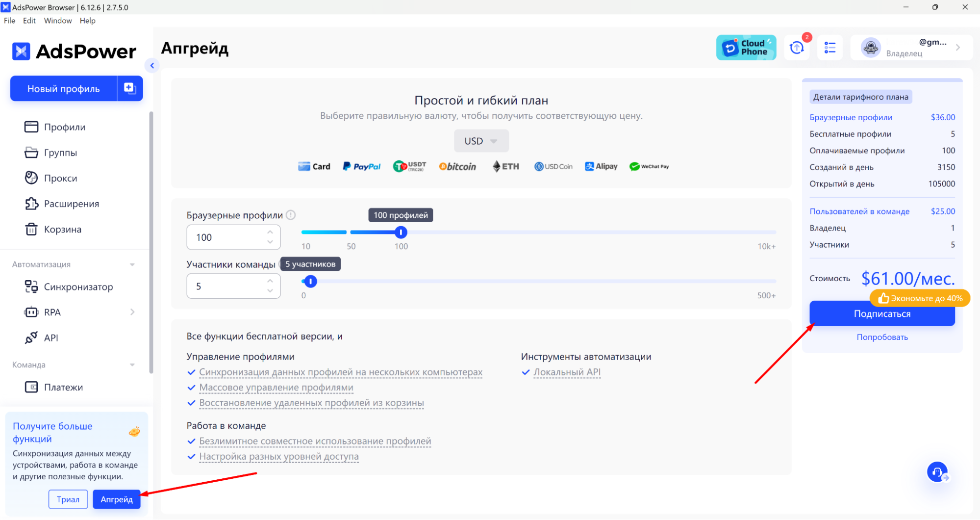Click Восстановление удаленных профилей из корзины

click(311, 403)
